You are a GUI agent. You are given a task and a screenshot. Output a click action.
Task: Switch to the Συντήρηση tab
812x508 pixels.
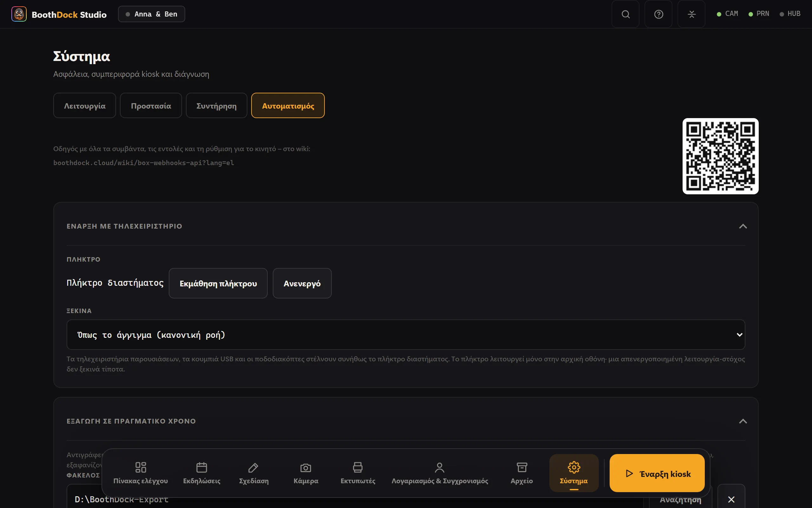point(216,105)
